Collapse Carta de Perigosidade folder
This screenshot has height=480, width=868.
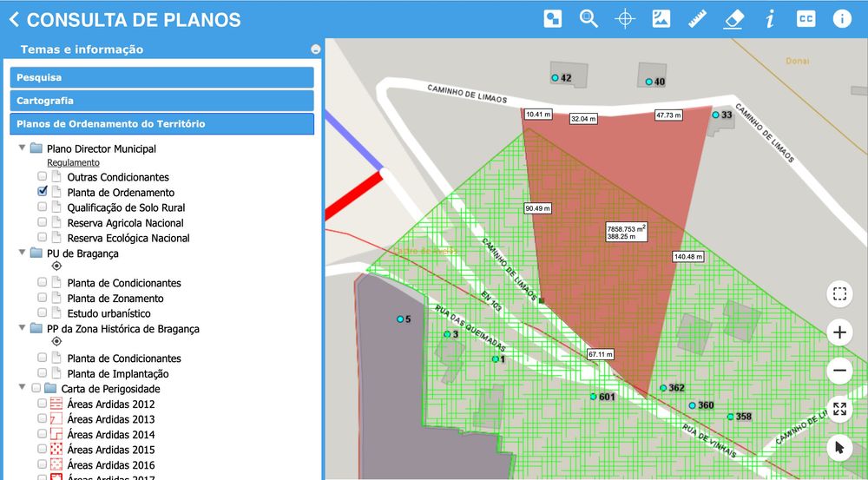coord(23,387)
